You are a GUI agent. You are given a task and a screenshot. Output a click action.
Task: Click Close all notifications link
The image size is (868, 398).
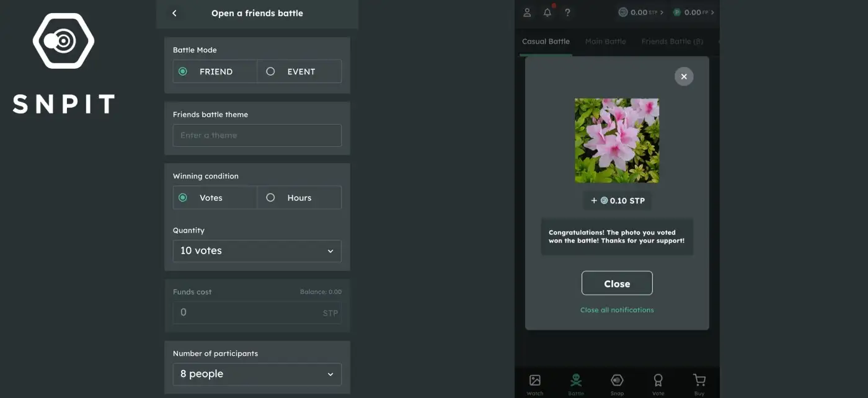tap(617, 310)
